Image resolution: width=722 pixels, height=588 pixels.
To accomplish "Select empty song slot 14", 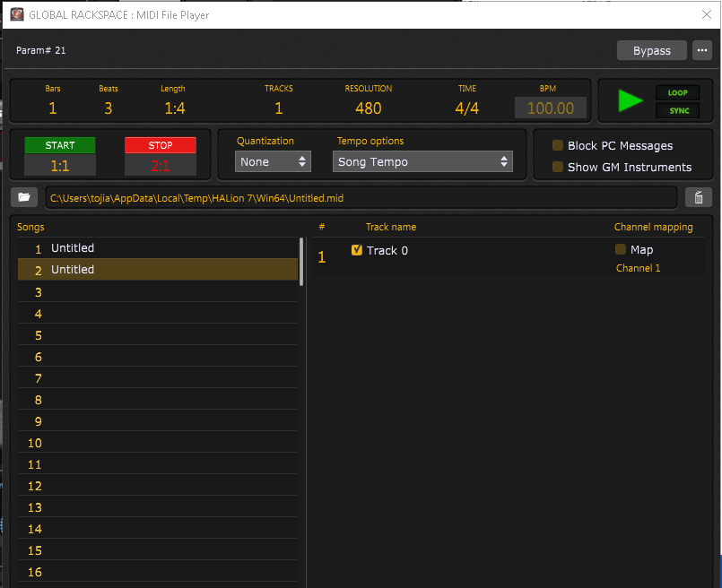I will pos(158,529).
